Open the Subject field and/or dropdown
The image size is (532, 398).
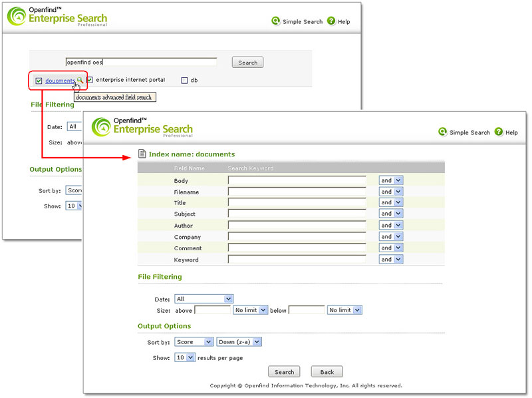[391, 214]
